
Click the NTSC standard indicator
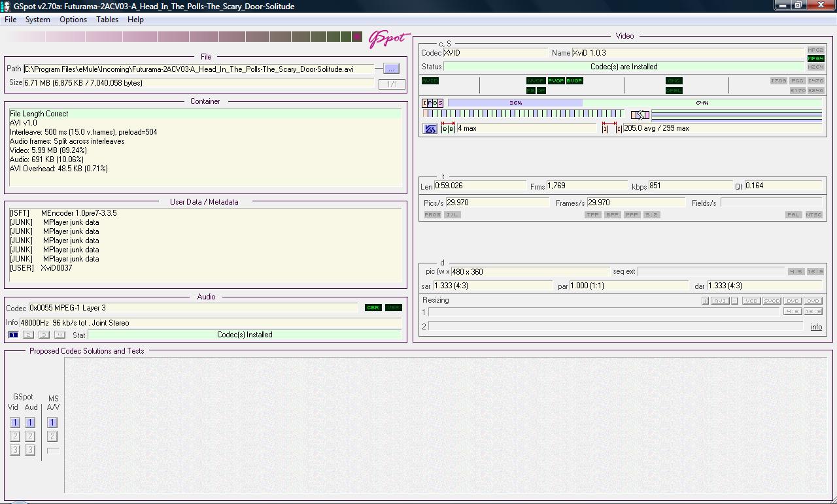pyautogui.click(x=813, y=214)
